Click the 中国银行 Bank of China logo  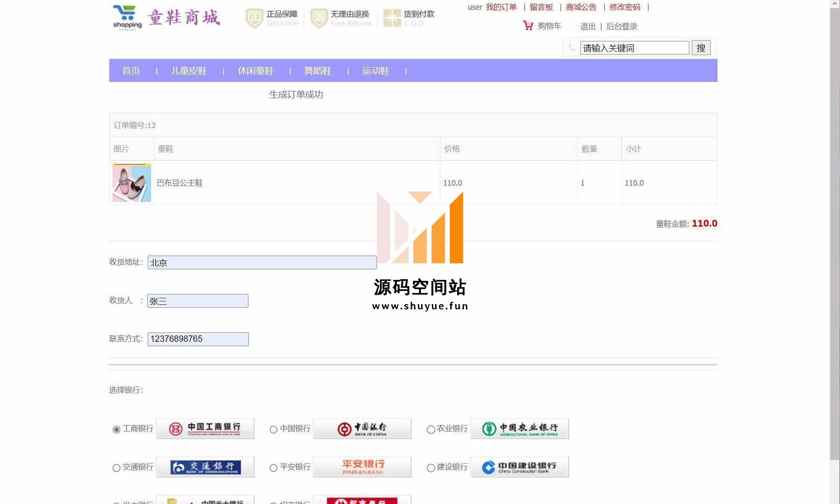pyautogui.click(x=362, y=428)
